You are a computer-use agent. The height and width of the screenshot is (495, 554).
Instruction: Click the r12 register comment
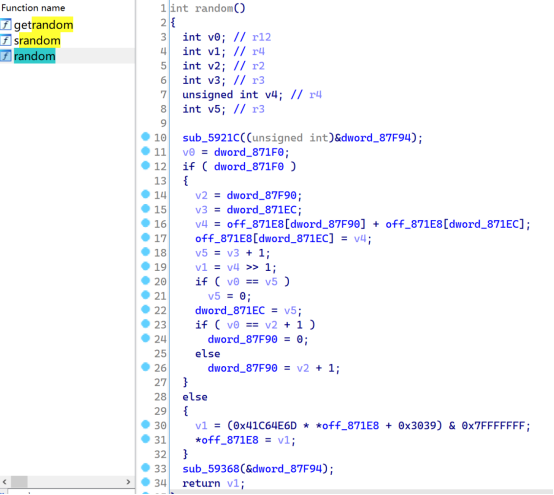(262, 37)
